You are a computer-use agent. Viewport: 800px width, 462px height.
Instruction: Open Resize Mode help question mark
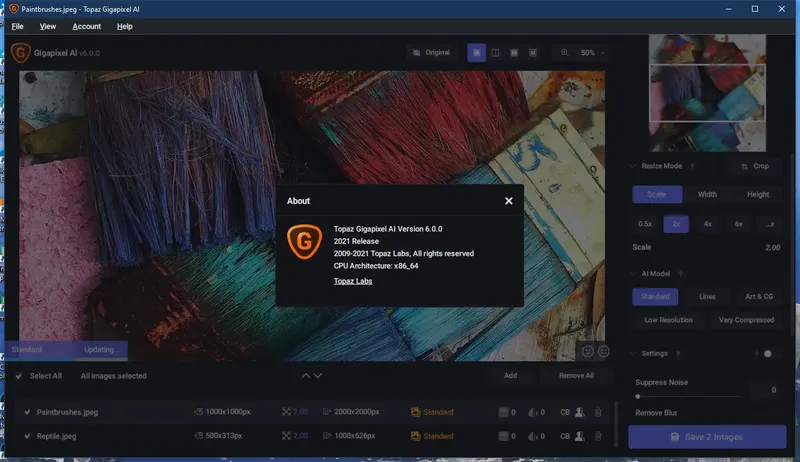pos(692,166)
